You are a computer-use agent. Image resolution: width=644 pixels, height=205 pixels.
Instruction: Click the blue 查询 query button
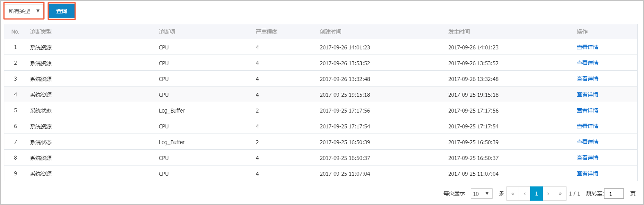62,11
